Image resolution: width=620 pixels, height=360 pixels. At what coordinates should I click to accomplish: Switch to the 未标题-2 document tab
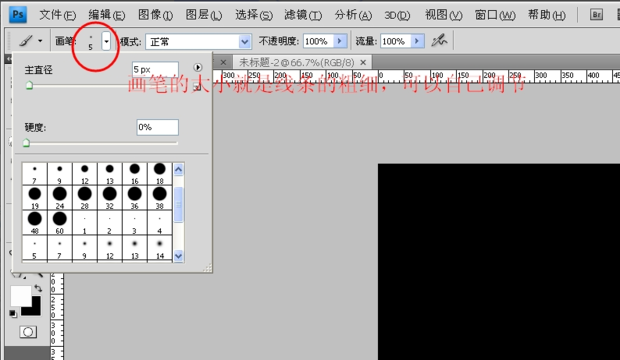coord(297,62)
